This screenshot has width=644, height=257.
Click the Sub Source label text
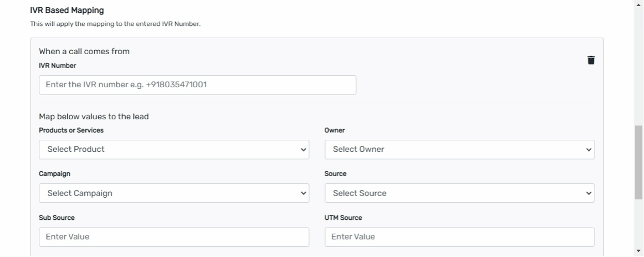(x=57, y=218)
